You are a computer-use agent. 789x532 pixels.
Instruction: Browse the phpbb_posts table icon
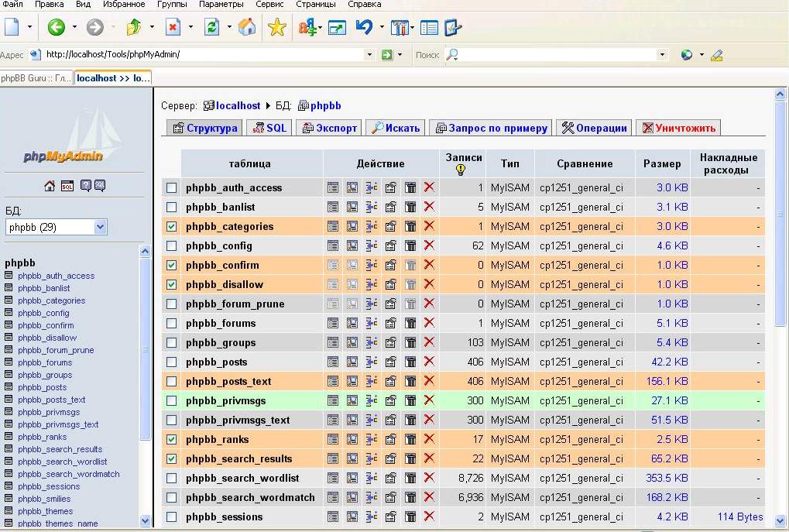[333, 362]
